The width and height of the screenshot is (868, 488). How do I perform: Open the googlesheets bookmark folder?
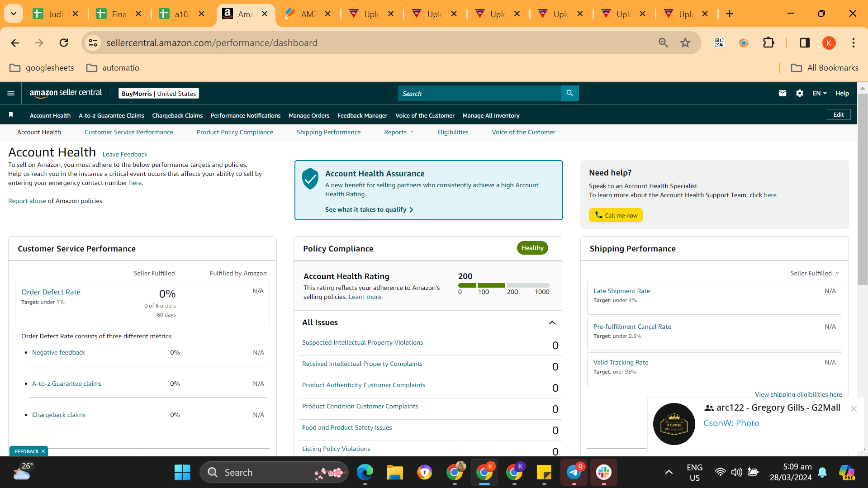click(42, 68)
